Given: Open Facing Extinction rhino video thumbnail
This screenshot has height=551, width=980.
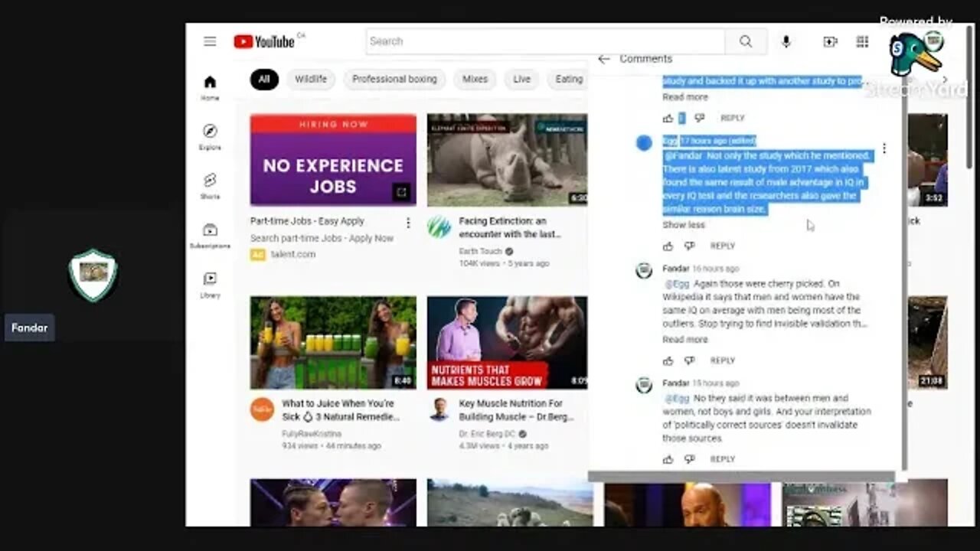Looking at the screenshot, I should [508, 160].
